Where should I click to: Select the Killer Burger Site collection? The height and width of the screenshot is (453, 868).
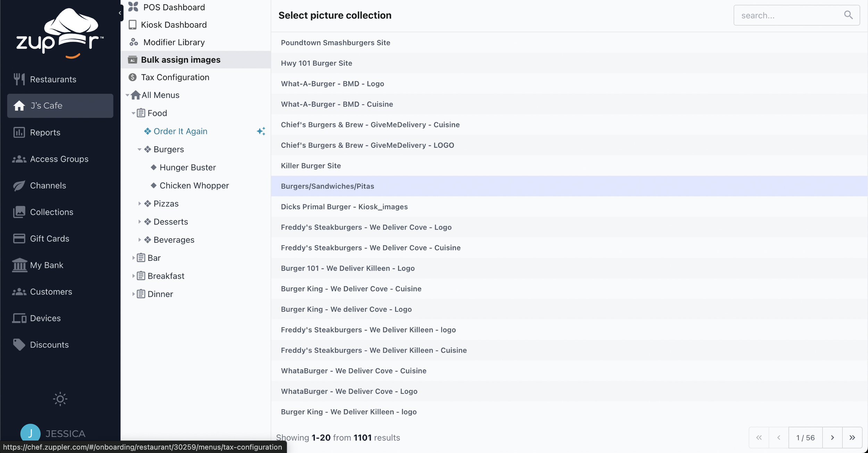click(311, 166)
